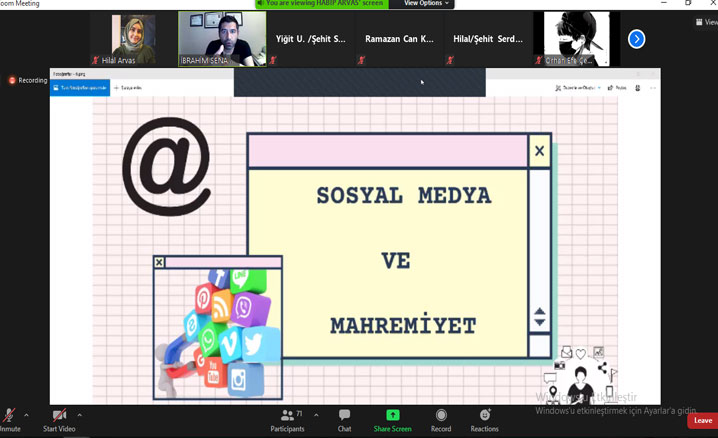Select Hilal Arvas video thumbnail
The height and width of the screenshot is (438, 718).
point(133,39)
